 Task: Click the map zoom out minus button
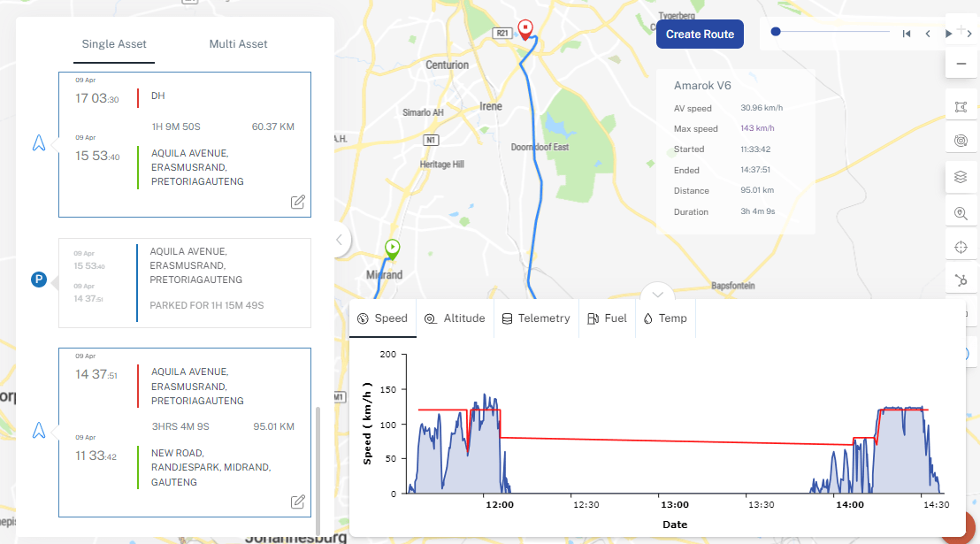961,64
